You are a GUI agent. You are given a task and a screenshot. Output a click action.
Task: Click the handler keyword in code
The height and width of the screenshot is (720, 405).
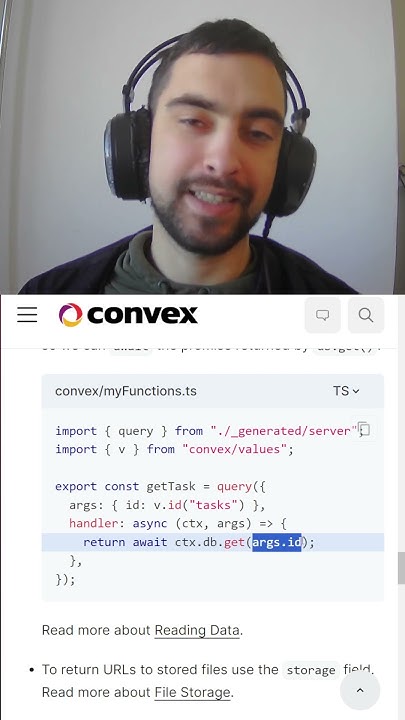94,523
